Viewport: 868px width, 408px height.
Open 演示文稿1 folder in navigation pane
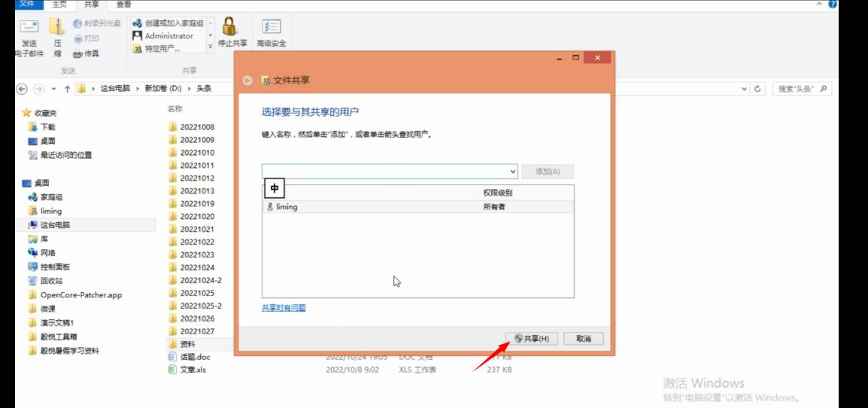click(51, 323)
